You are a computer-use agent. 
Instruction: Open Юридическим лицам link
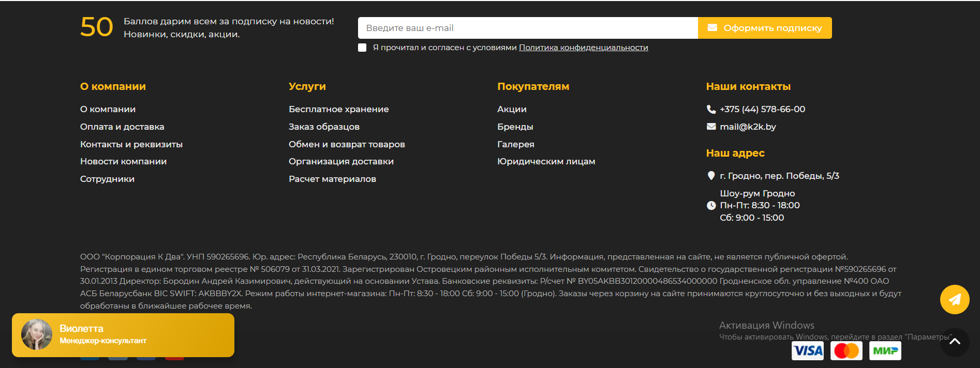click(546, 161)
